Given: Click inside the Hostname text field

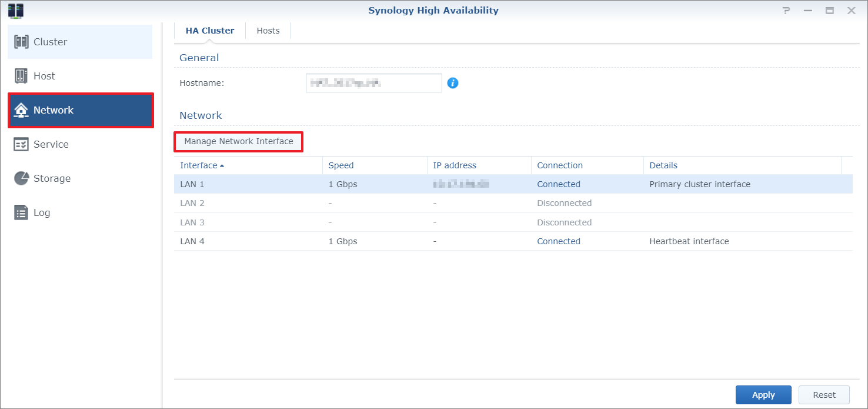Looking at the screenshot, I should [373, 83].
